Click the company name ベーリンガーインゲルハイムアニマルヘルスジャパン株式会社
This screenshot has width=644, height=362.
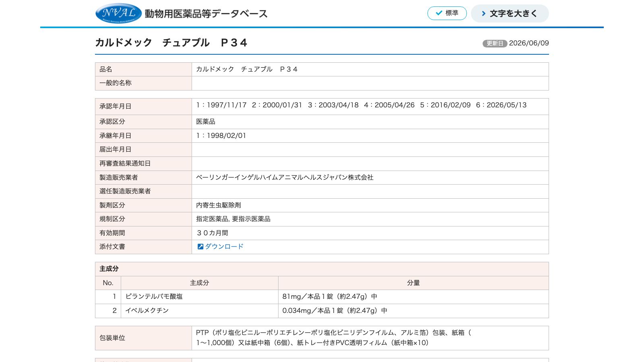(x=285, y=177)
